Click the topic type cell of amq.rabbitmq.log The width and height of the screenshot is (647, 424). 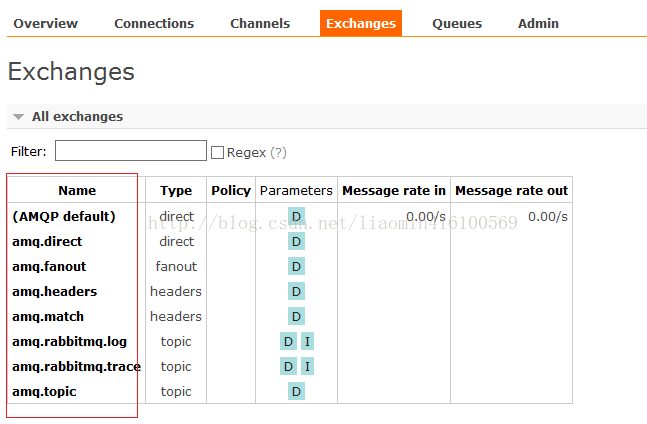click(x=176, y=342)
